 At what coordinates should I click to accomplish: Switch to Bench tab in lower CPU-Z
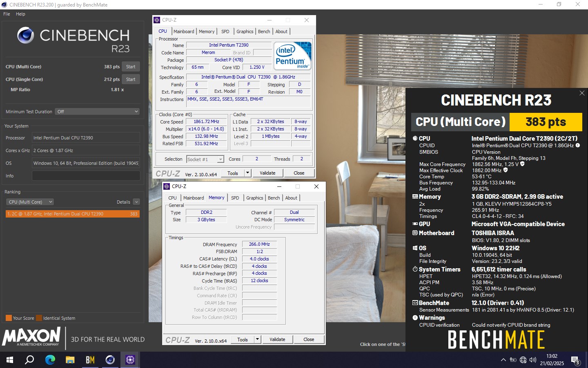(274, 198)
